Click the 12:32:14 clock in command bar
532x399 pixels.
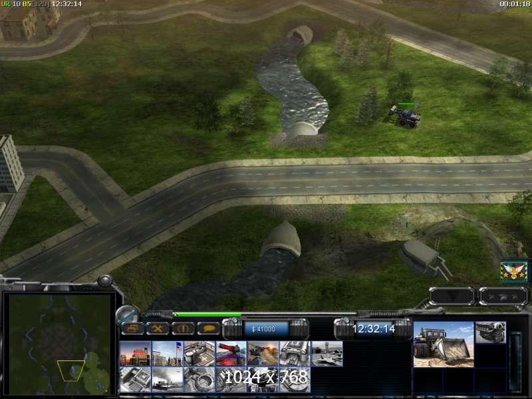(373, 329)
